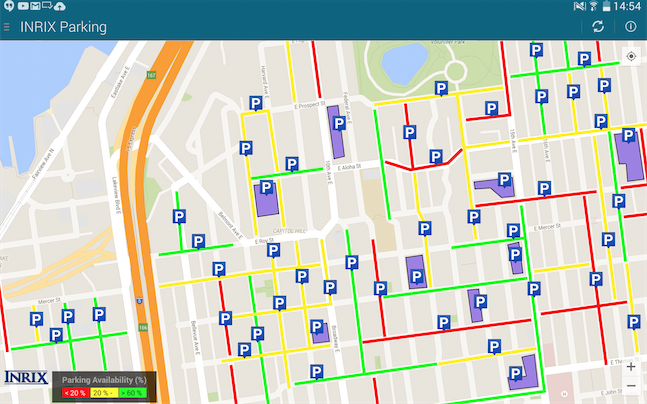Screen dimensions: 647x404
Task: Tap the Interstate 5 shield on the freeway
Action: pos(139,302)
